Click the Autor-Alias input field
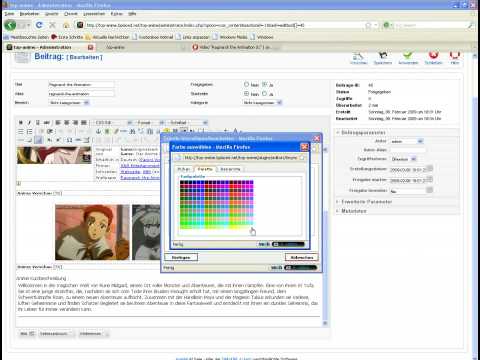This screenshot has height=360, width=480. tap(408, 150)
